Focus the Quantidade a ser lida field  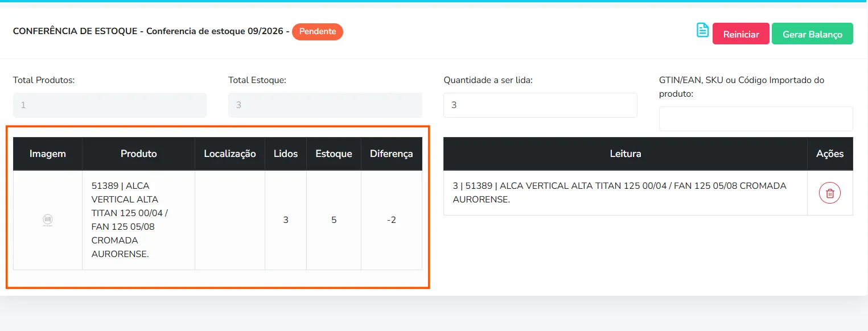click(540, 105)
